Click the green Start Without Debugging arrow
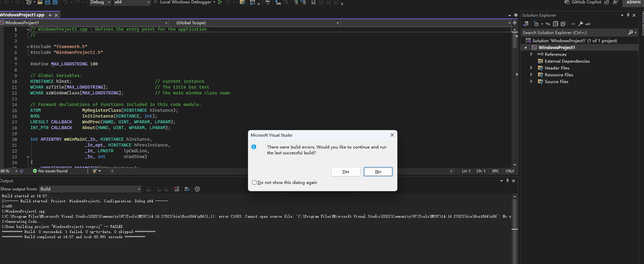 tap(220, 2)
